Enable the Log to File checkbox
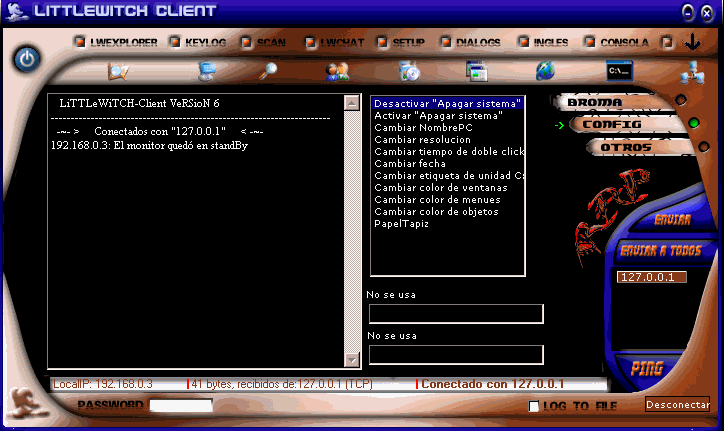724x431 pixels. 534,406
